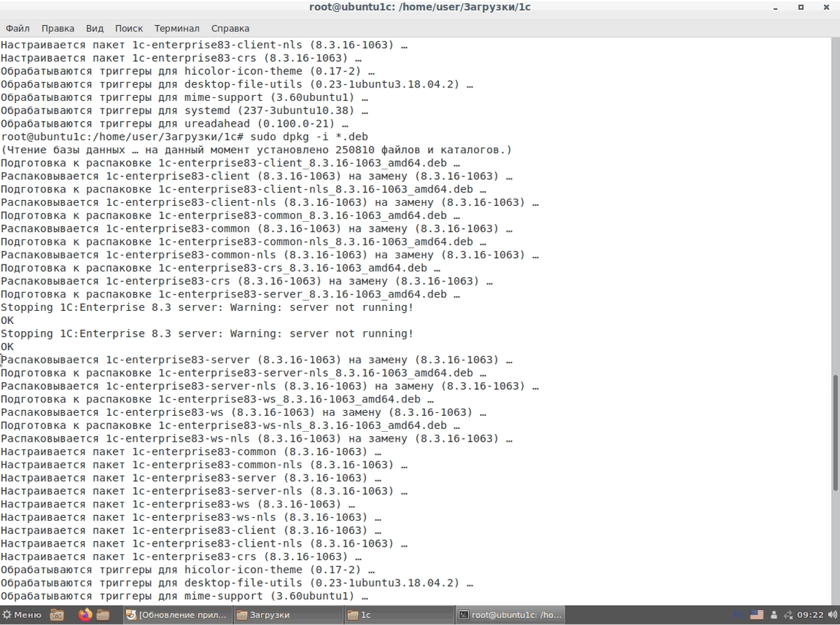Open the Меню start button in taskbar

tap(22, 615)
